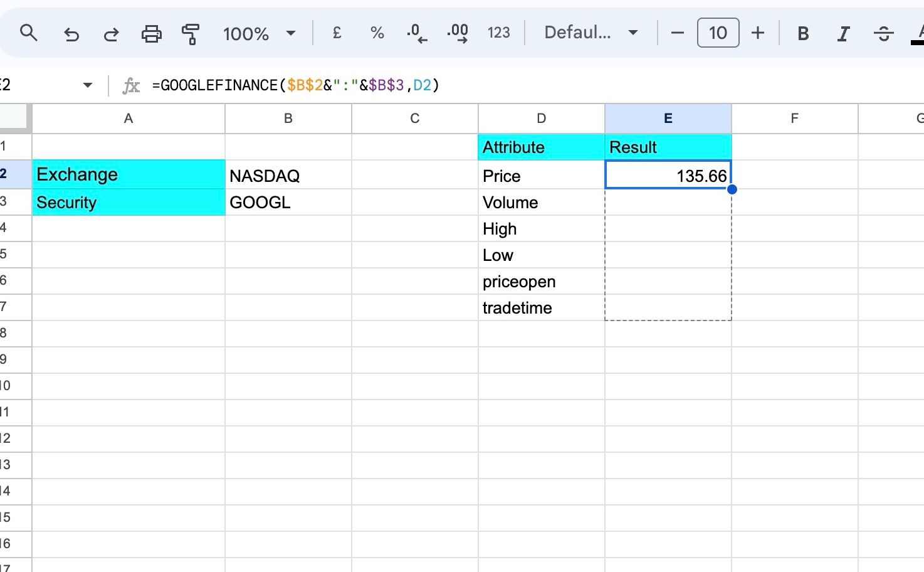
Task: Click the font size input field
Action: [718, 33]
